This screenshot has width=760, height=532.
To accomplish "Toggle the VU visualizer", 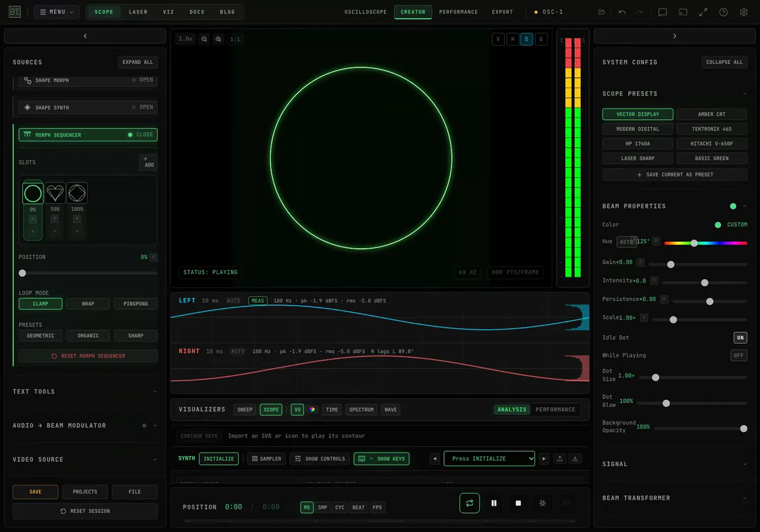I will [x=297, y=410].
